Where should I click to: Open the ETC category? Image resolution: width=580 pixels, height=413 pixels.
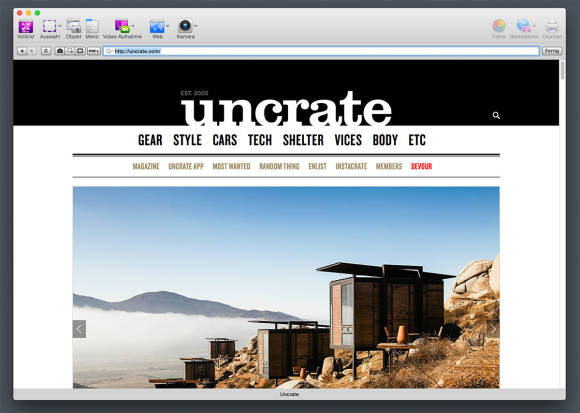pos(417,140)
